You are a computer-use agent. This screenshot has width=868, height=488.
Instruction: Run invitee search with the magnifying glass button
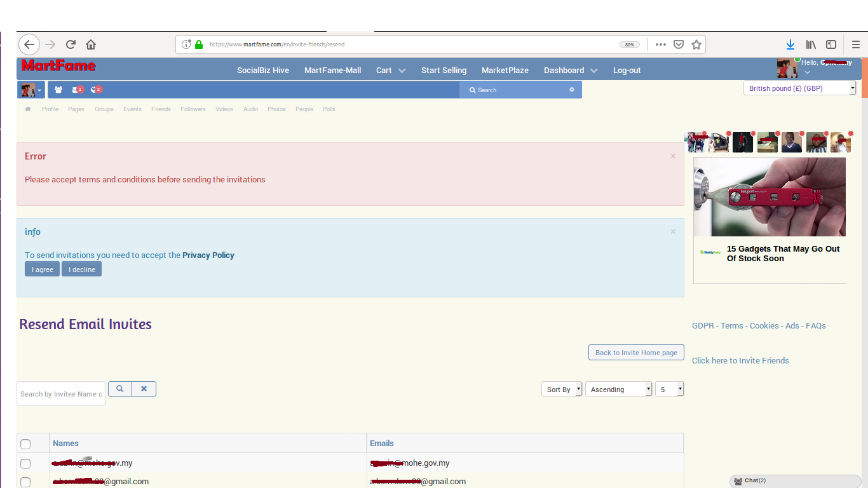click(x=120, y=388)
